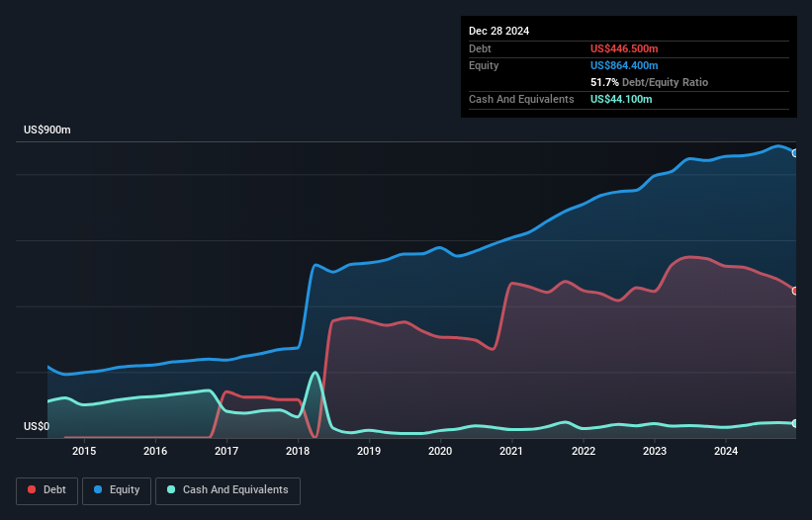This screenshot has height=520, width=812.
Task: Click the US$0 y-axis label
Action: click(x=37, y=426)
